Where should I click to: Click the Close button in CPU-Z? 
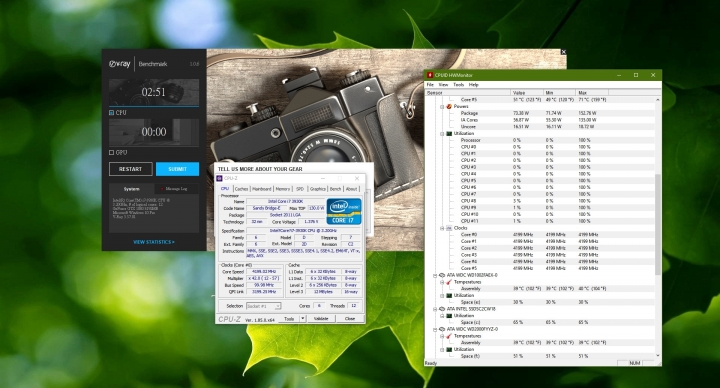[350, 319]
